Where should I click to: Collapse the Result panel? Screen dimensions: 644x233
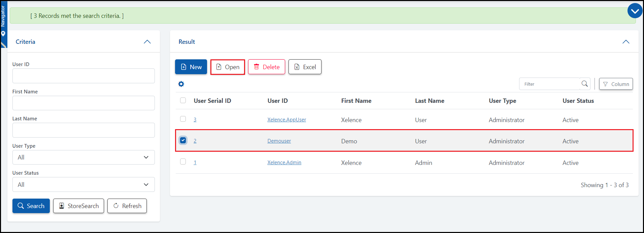tap(626, 42)
